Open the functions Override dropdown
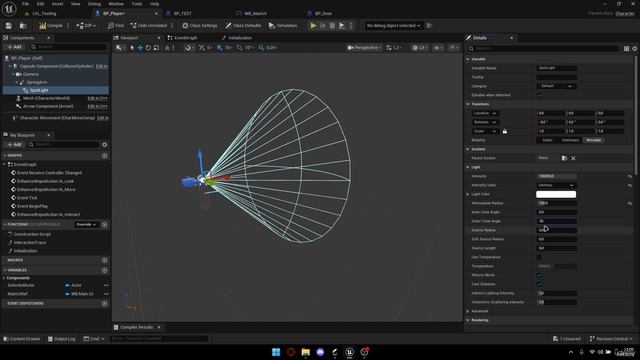 click(87, 224)
